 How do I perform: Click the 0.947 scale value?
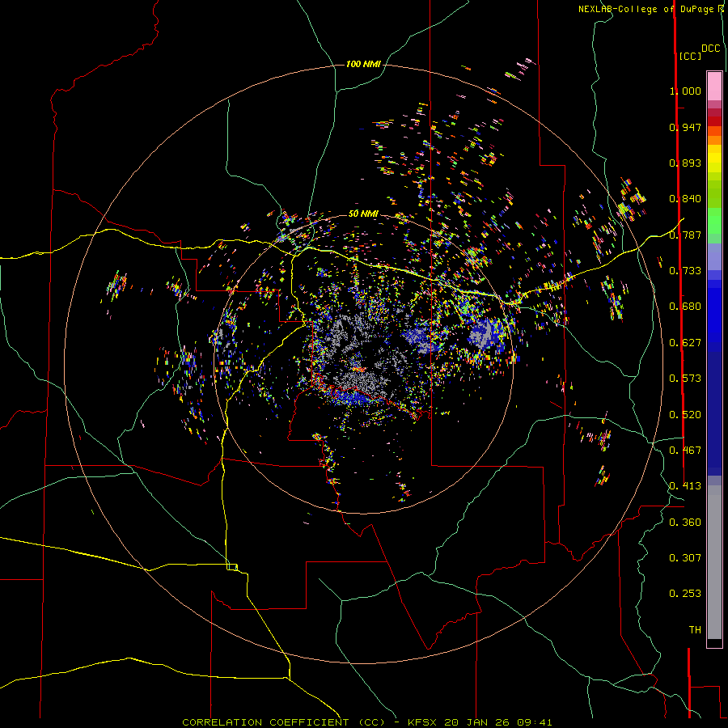(x=685, y=127)
